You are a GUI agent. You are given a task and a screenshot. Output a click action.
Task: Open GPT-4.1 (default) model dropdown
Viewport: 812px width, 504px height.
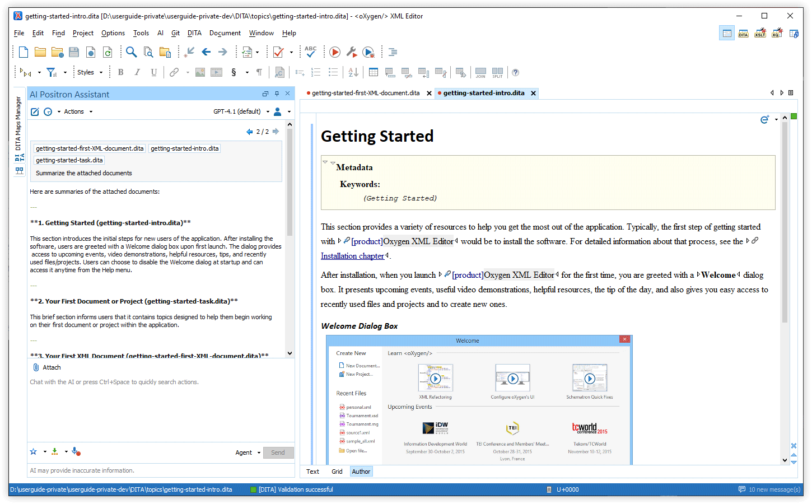241,111
